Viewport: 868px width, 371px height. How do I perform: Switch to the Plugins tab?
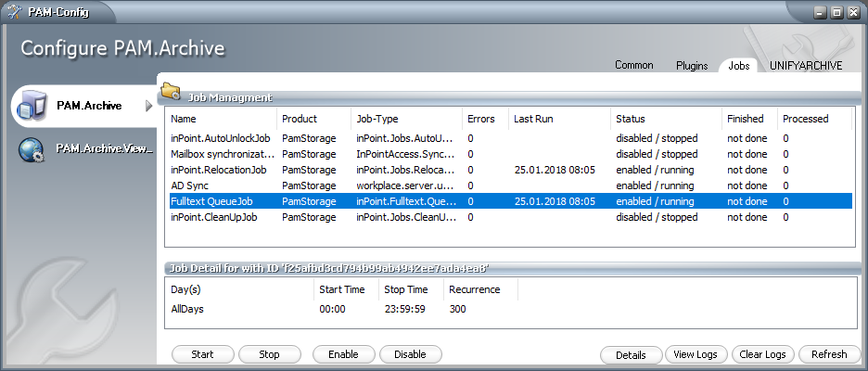[692, 66]
